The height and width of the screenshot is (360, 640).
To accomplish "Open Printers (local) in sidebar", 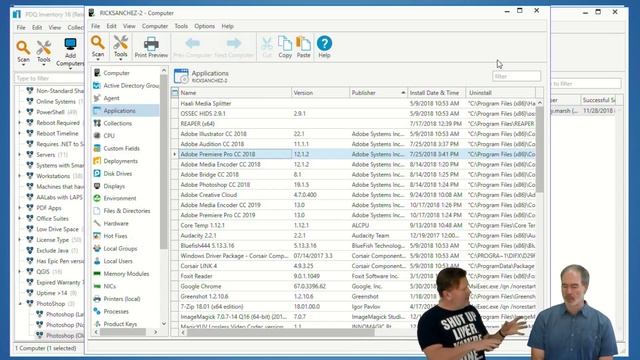I will click(122, 299).
